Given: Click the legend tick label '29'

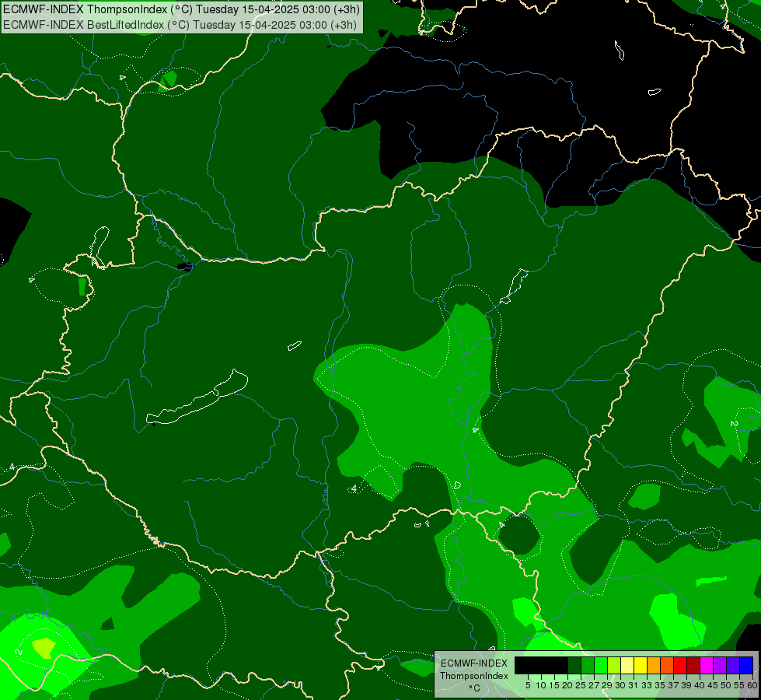Looking at the screenshot, I should 607,685.
